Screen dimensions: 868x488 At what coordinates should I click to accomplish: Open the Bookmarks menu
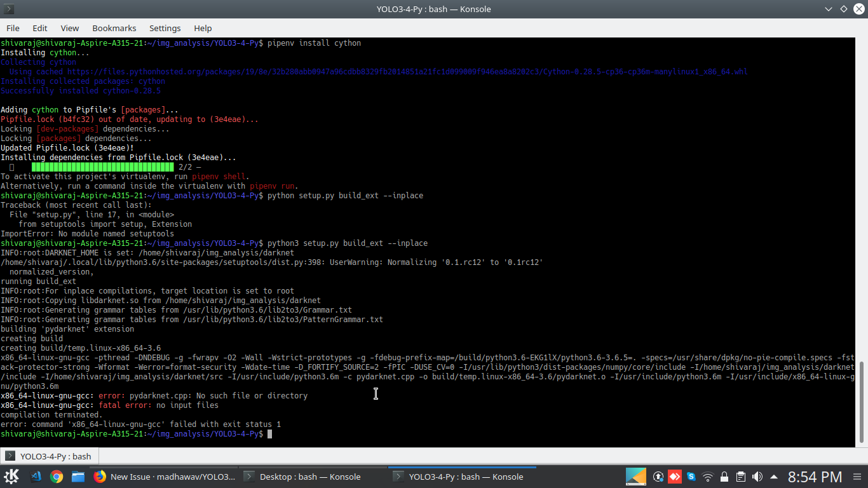tap(114, 28)
